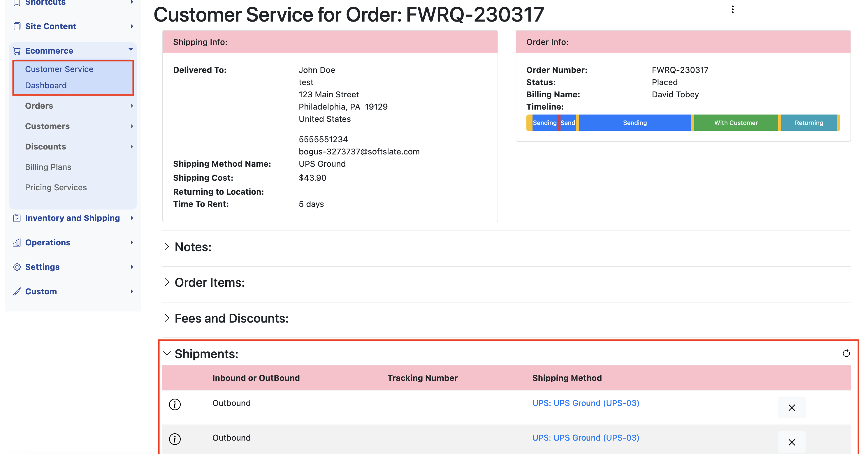The image size is (868, 454).
Task: Expand the Site Content menu arrow
Action: 132,26
